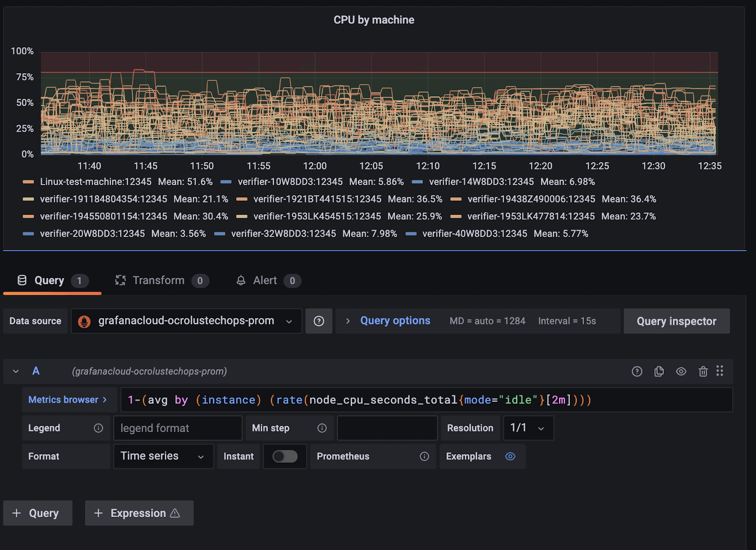Click the data source help icon

319,321
